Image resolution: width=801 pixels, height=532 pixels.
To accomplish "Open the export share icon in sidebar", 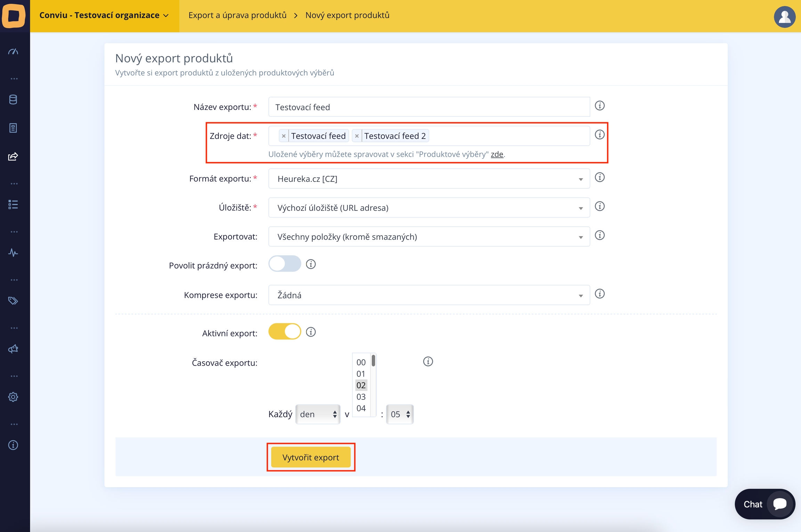I will pos(13,156).
